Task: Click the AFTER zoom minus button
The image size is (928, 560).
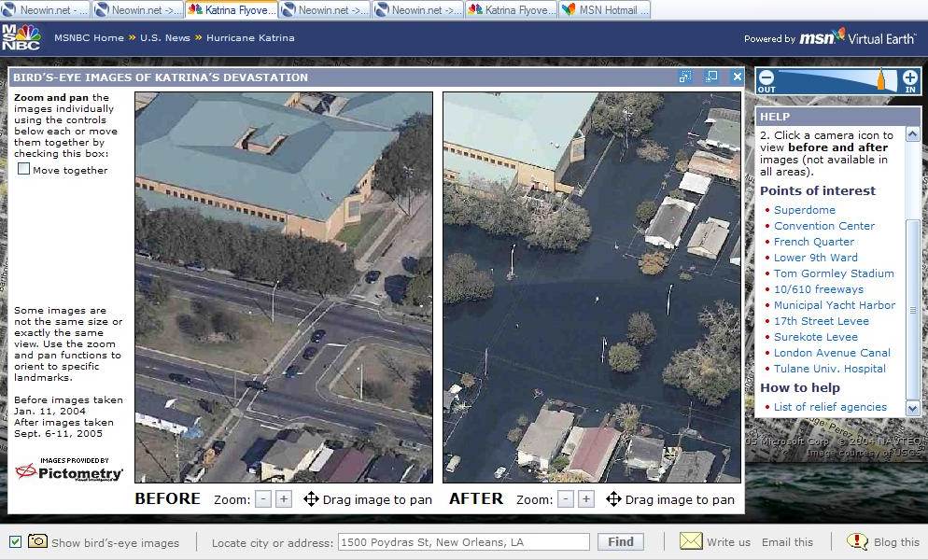Action: [x=564, y=499]
